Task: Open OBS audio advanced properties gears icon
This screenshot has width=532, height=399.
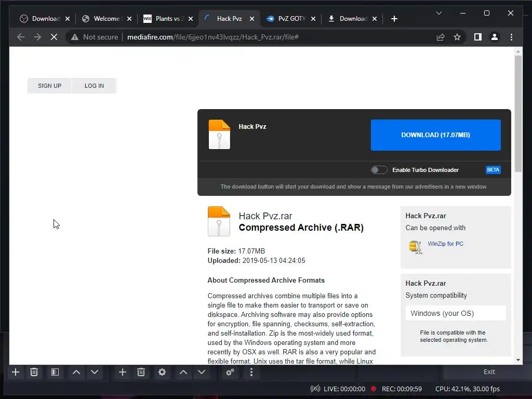Action: pyautogui.click(x=230, y=372)
